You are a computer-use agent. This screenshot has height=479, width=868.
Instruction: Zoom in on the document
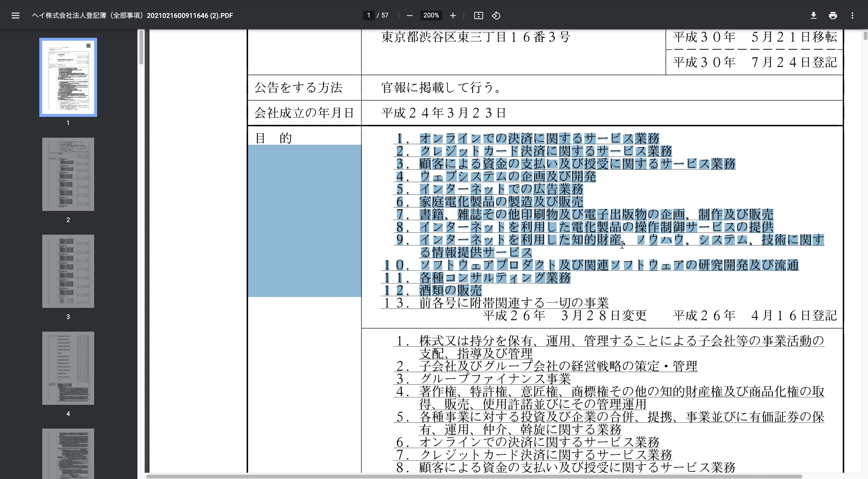[x=453, y=16]
